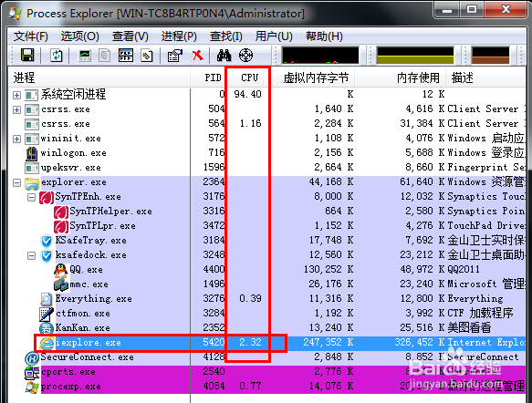Click the KSafeTray.exe shield icon

[x=47, y=241]
